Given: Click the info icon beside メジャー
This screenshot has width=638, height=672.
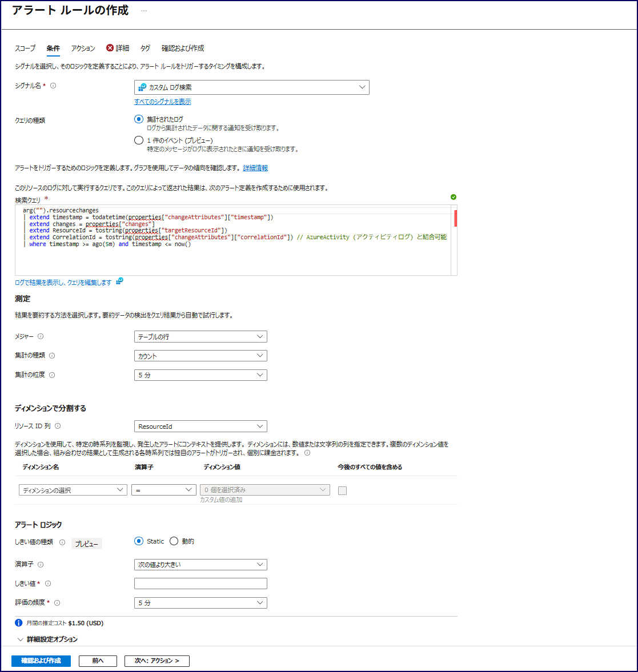Looking at the screenshot, I should coord(41,337).
